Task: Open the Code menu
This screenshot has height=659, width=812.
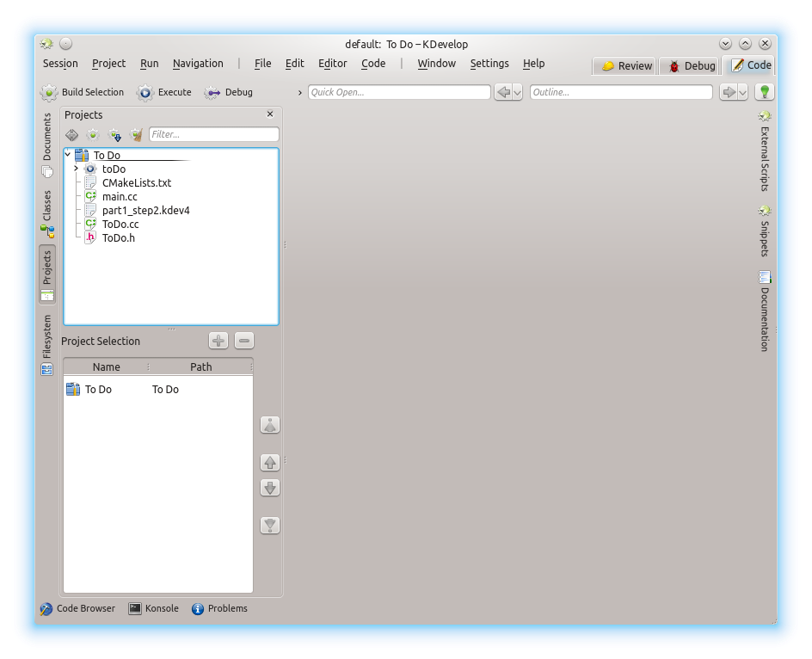Action: coord(373,63)
